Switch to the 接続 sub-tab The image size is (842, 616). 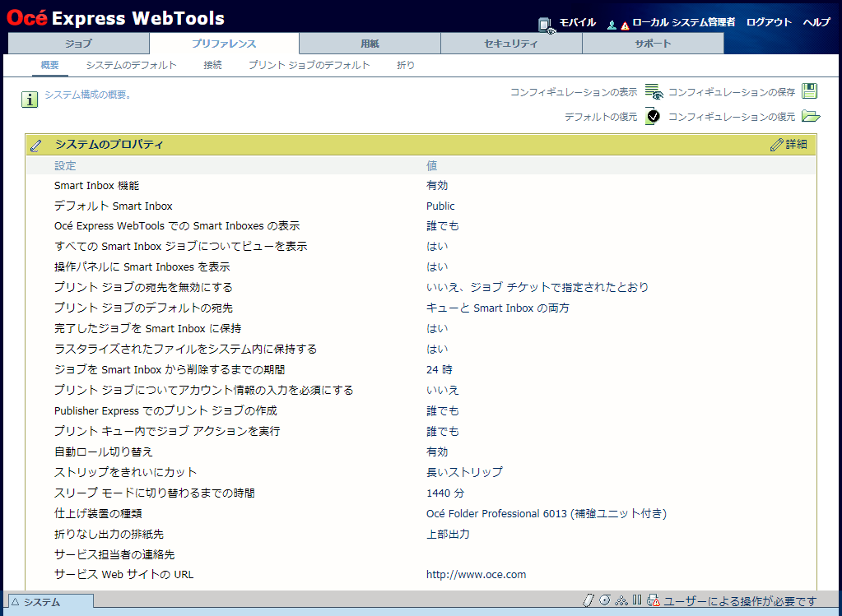pyautogui.click(x=212, y=66)
